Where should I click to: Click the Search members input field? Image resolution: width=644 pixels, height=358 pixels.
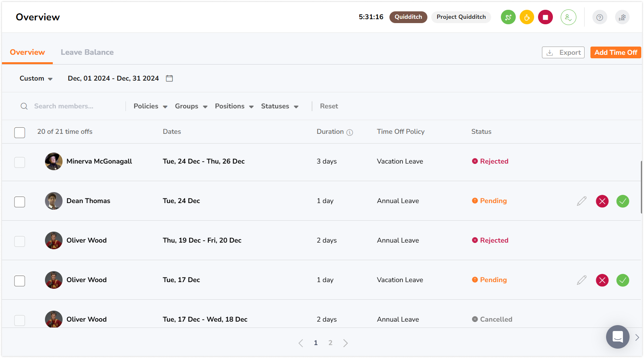click(x=74, y=106)
